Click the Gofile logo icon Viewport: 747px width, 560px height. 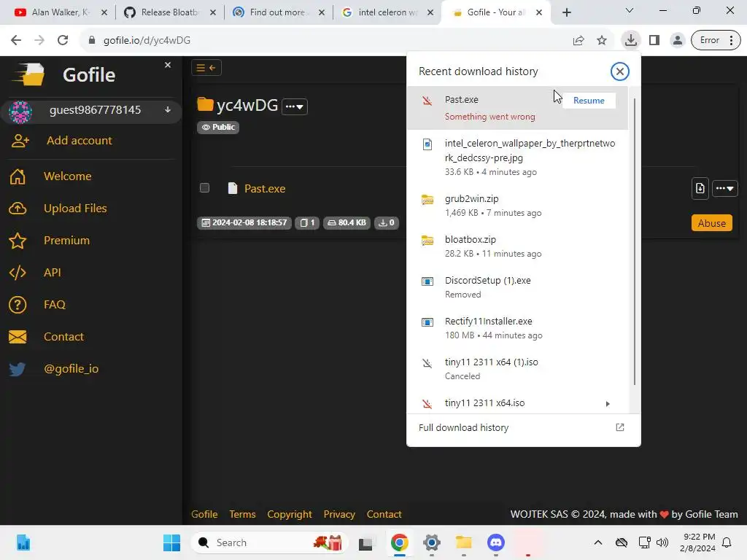[28, 74]
